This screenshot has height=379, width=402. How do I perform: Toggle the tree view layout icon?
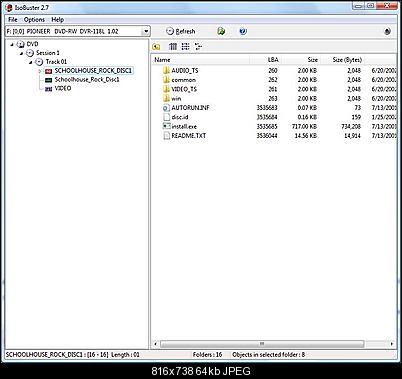(198, 46)
